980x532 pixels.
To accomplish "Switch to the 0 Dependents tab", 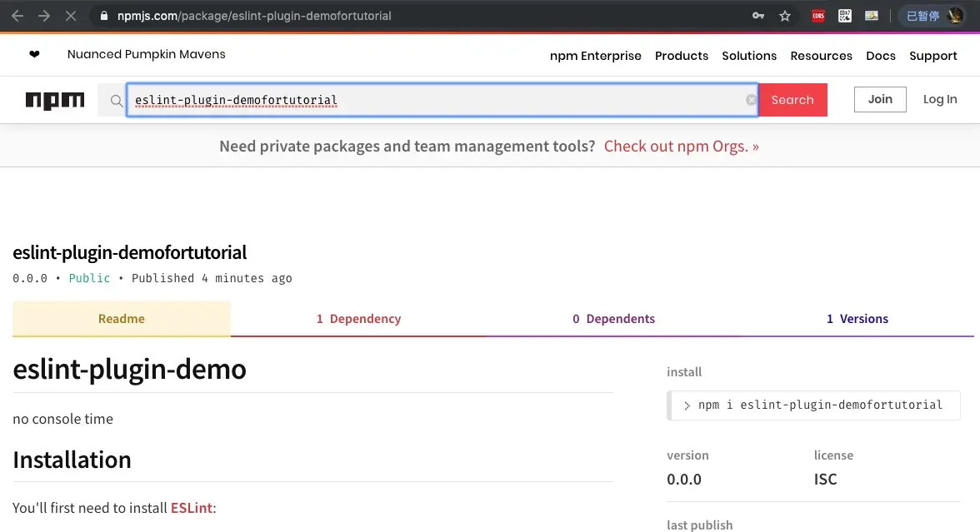I will click(613, 318).
